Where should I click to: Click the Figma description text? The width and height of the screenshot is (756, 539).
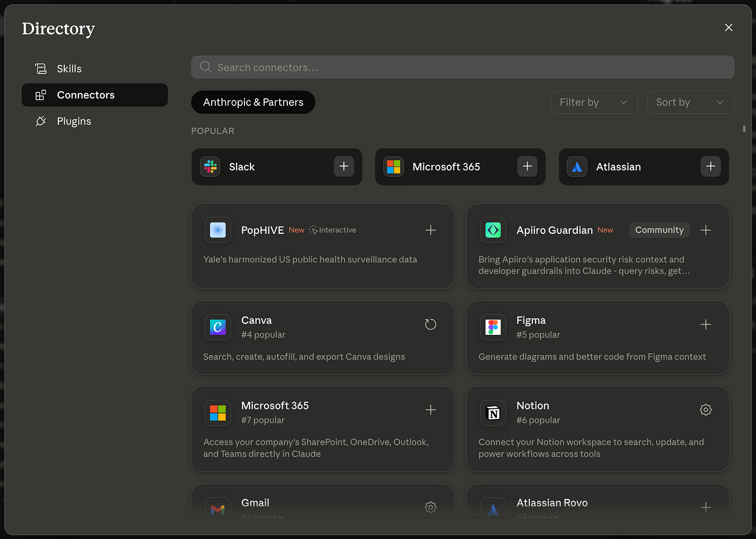[592, 356]
